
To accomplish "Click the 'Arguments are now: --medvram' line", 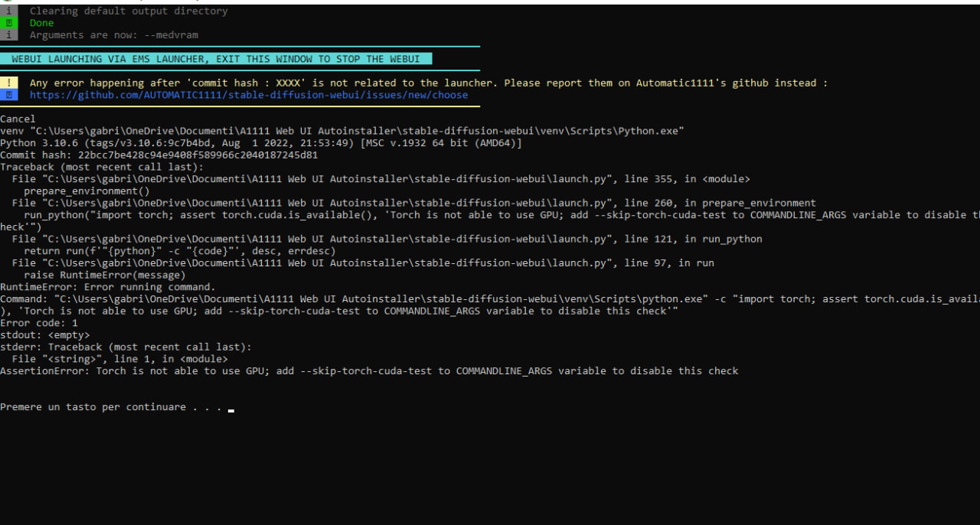I will (114, 35).
